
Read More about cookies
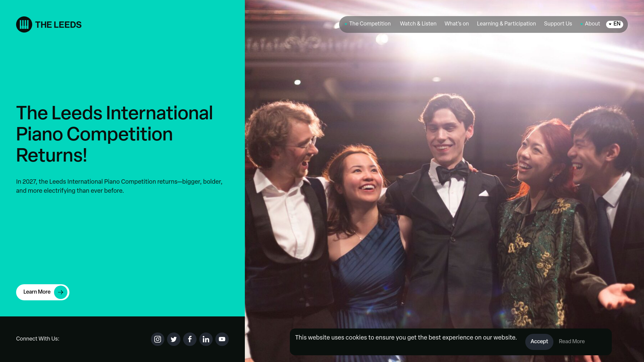pos(572,342)
